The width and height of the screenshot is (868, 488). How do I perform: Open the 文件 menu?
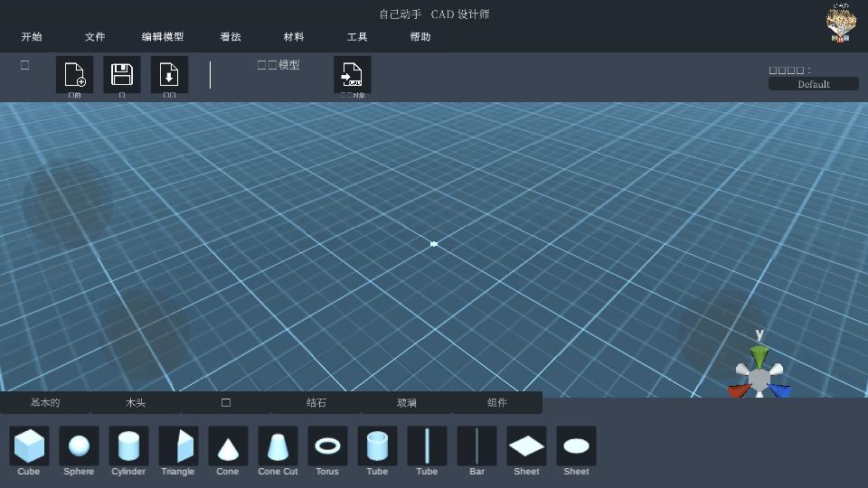pos(95,37)
